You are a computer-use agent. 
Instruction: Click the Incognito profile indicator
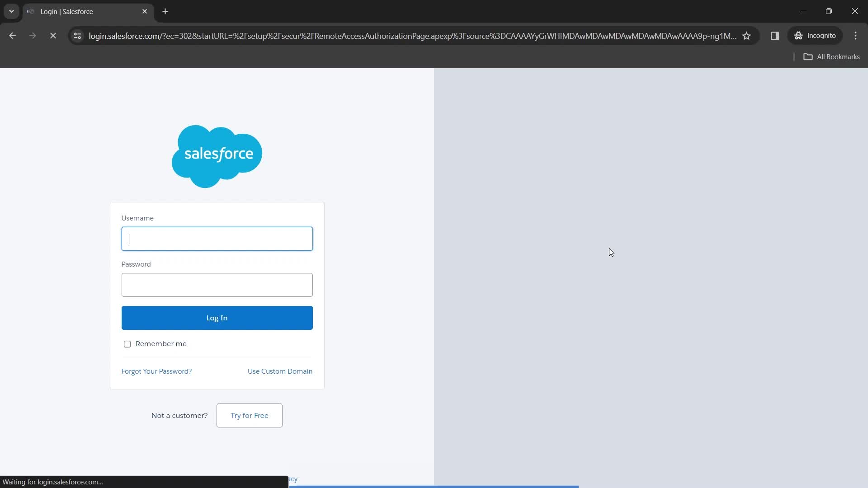pos(815,36)
